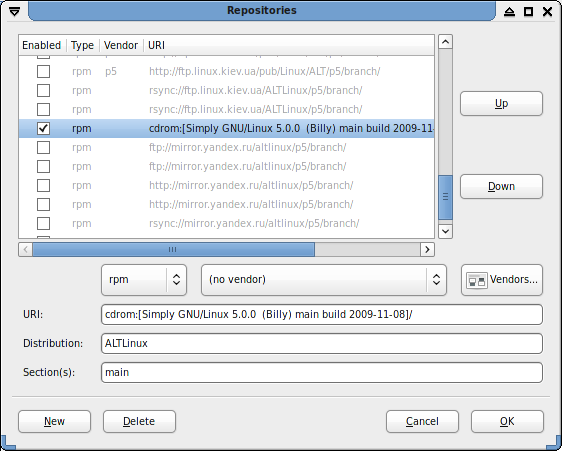Click the New button

tap(54, 421)
